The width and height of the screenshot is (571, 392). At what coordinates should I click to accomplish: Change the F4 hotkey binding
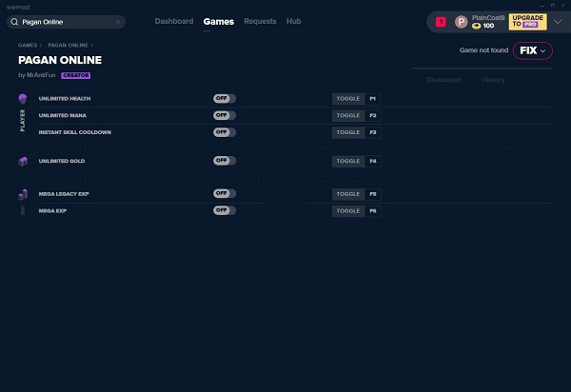click(373, 161)
